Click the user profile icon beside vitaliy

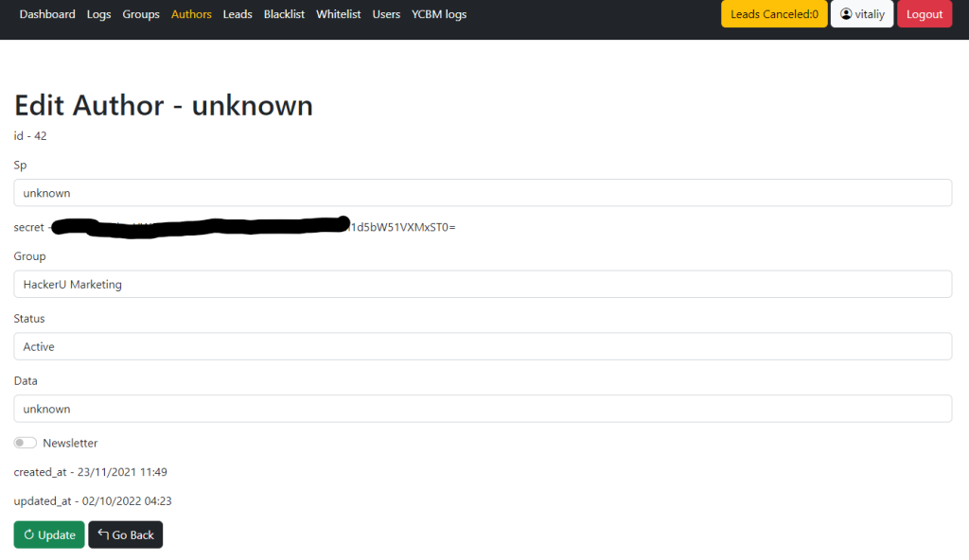coord(846,14)
